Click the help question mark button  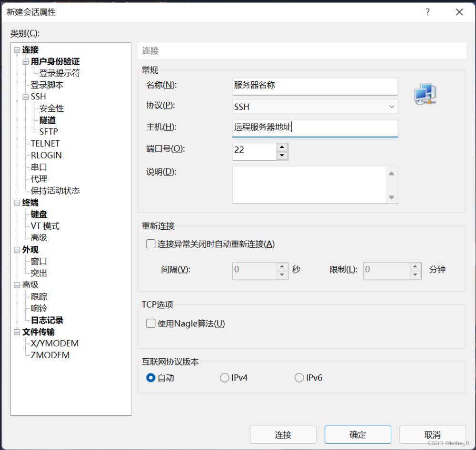click(x=427, y=12)
